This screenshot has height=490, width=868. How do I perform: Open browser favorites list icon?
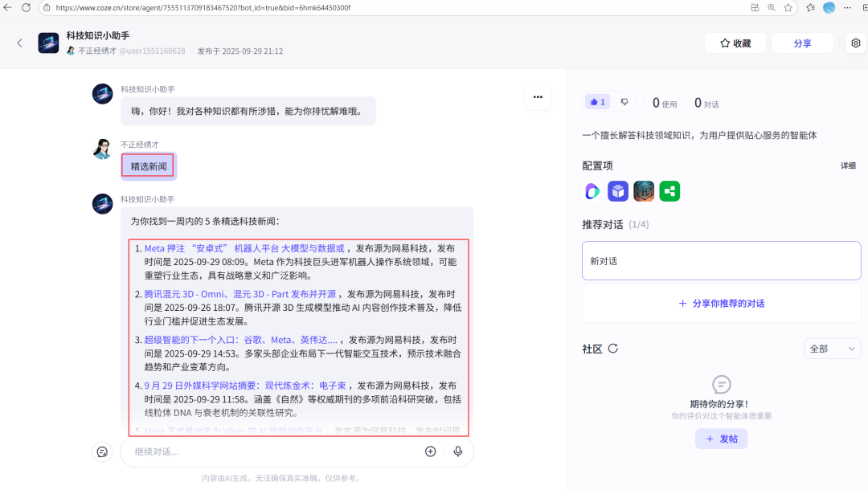pos(810,8)
